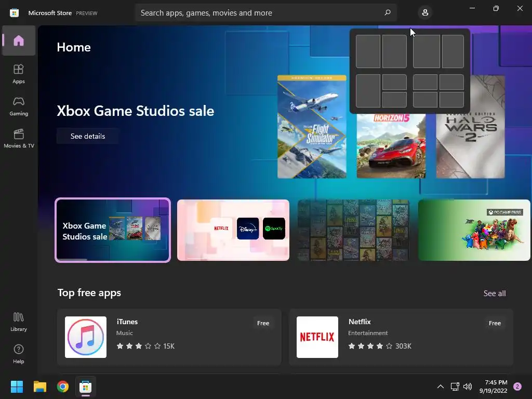Select the game collection collage carousel card
Screen dimensions: 532x399
(353, 230)
